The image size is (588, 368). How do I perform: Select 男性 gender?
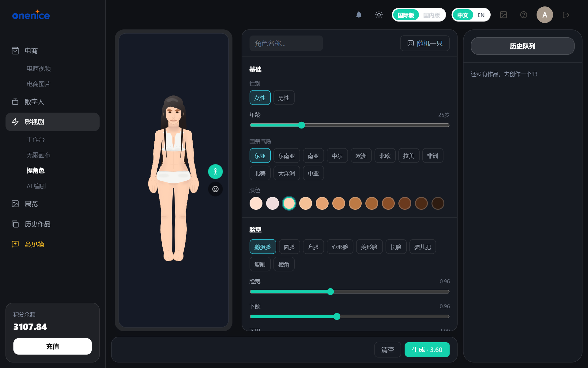click(284, 98)
